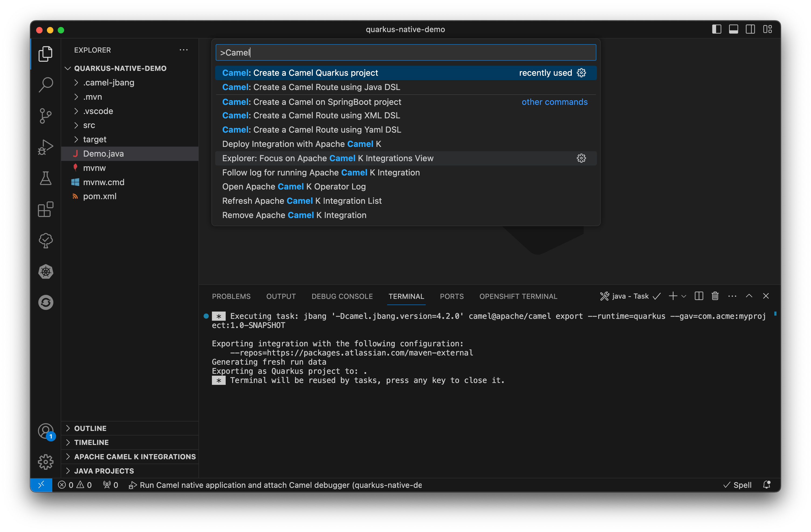811x532 pixels.
Task: Open the Source Control view
Action: (x=45, y=116)
